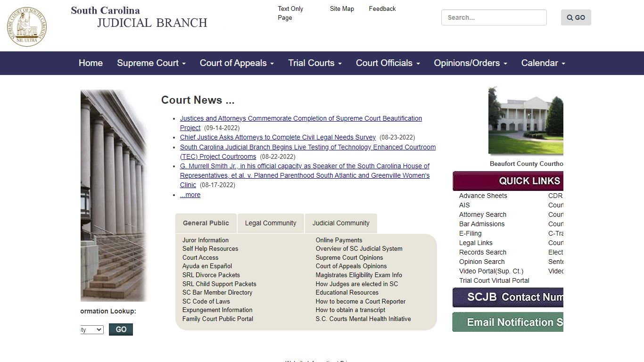Open Video Portal(Sup. Ct.) quick link

pos(491,271)
